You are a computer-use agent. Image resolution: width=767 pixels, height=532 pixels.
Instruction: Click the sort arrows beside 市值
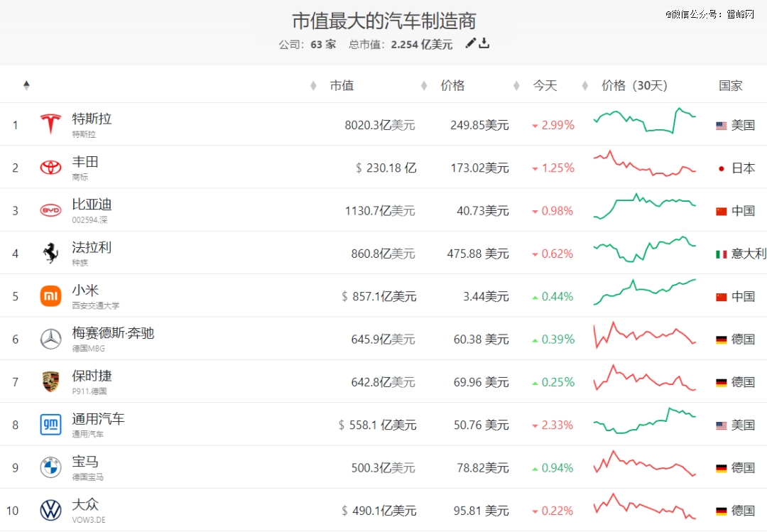tap(313, 86)
